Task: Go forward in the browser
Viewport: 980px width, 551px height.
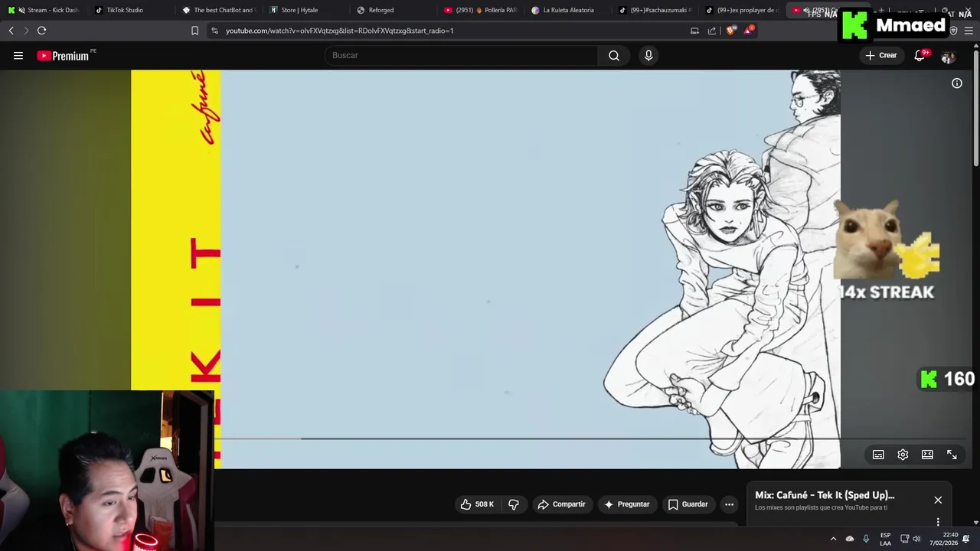Action: coord(26,31)
